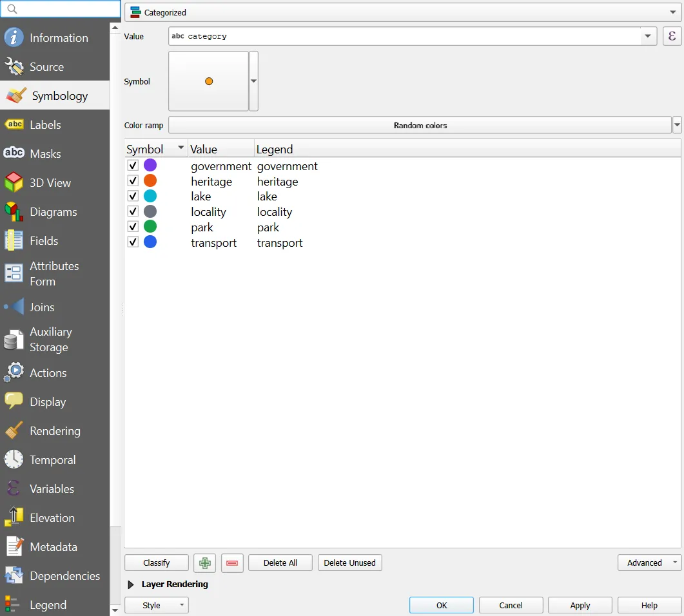Click the Joins arrow icon

point(14,307)
